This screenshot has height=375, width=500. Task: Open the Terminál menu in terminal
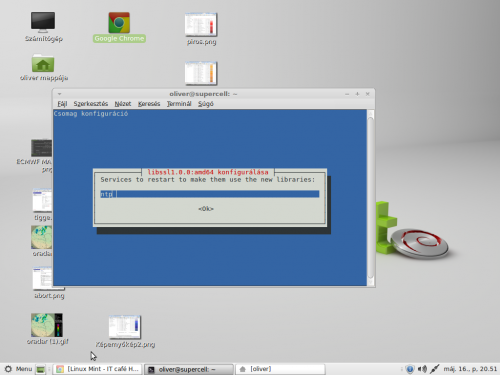(179, 104)
